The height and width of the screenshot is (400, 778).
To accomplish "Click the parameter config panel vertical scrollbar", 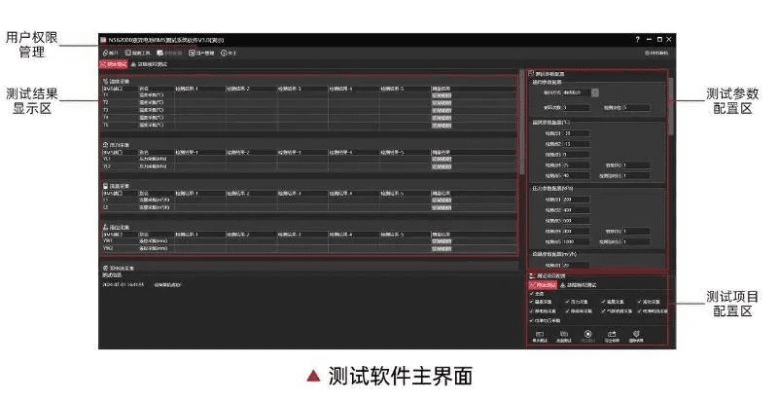I will pyautogui.click(x=671, y=107).
